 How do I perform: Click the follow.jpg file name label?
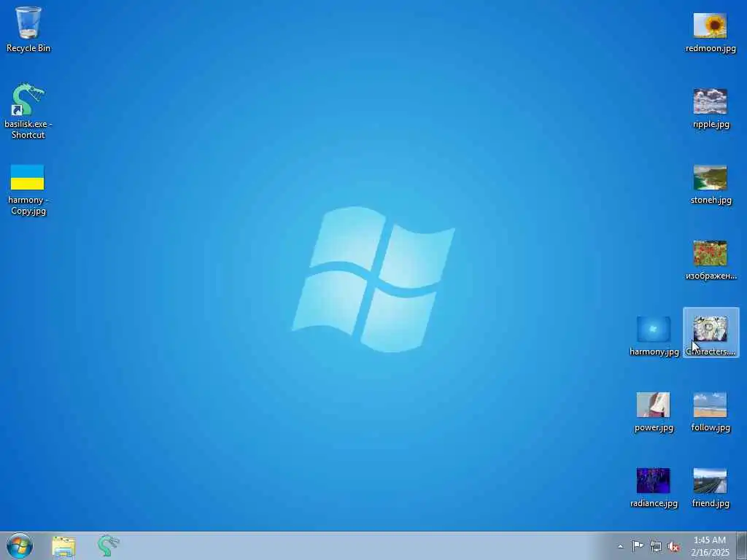coord(711,427)
